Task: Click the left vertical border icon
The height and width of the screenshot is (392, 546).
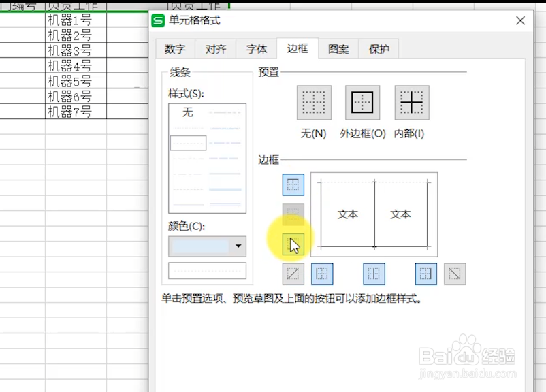Action: click(x=320, y=274)
